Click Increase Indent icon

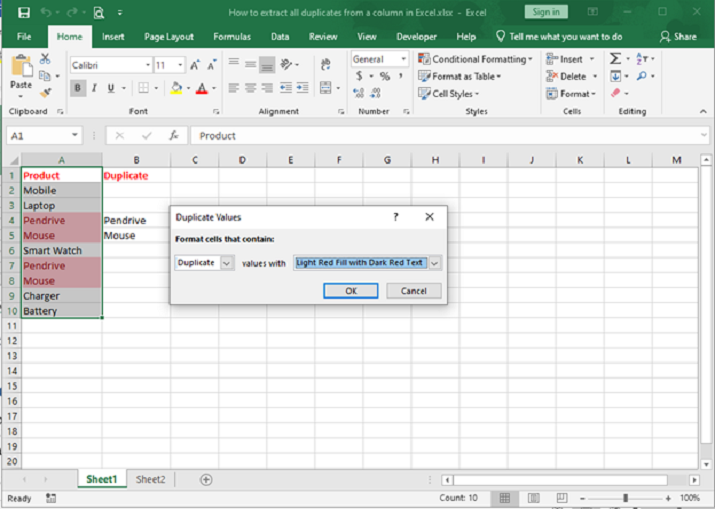[x=303, y=88]
